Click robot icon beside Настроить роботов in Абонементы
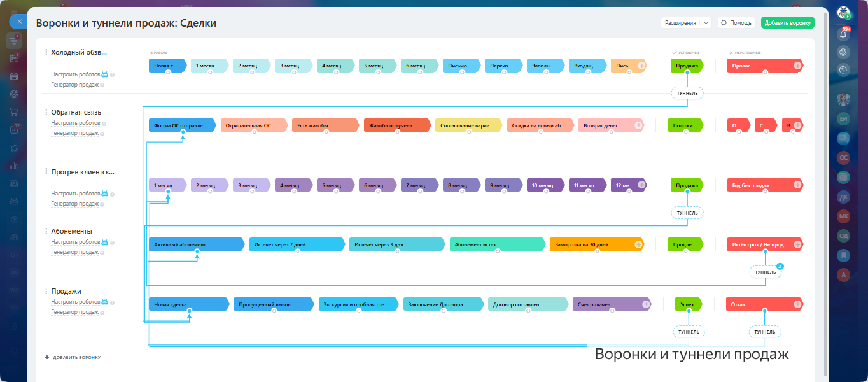 [x=105, y=242]
